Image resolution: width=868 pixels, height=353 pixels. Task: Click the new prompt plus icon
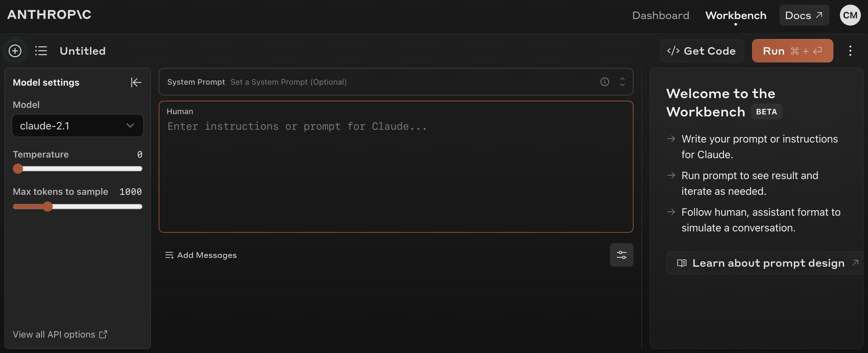tap(15, 51)
